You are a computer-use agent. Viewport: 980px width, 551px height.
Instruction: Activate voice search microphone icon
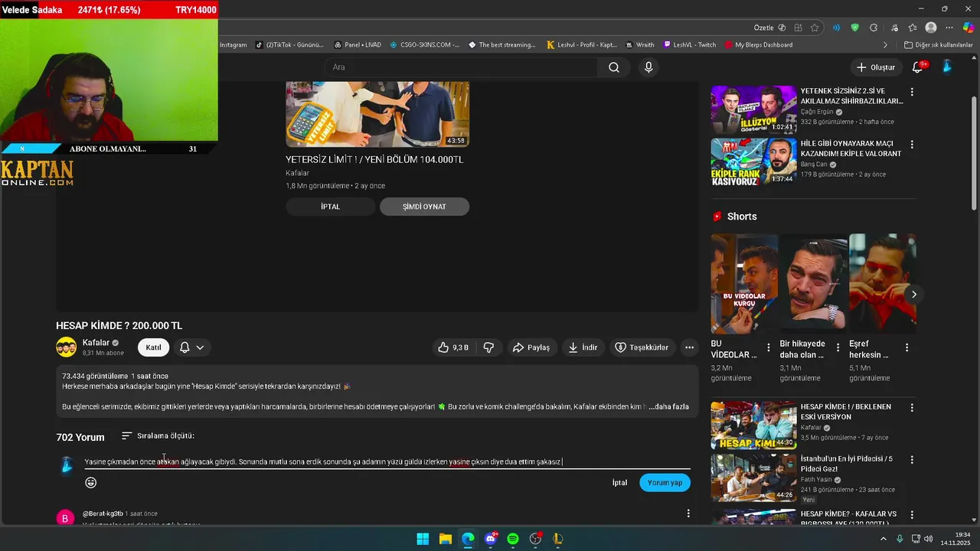coord(648,67)
